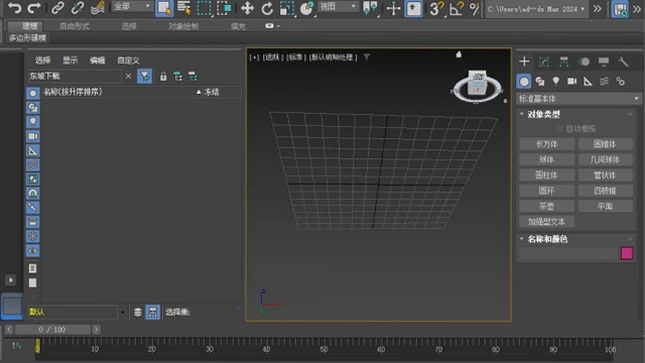645x363 pixels.
Task: Select the Rotate tool icon
Action: 267,8
